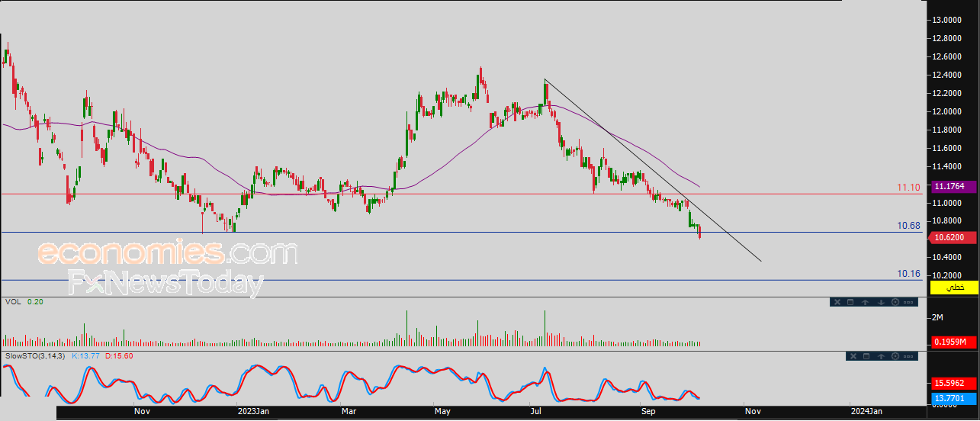Click the purple 11.1764 moving average tag
Image resolution: width=980 pixels, height=421 pixels.
953,186
